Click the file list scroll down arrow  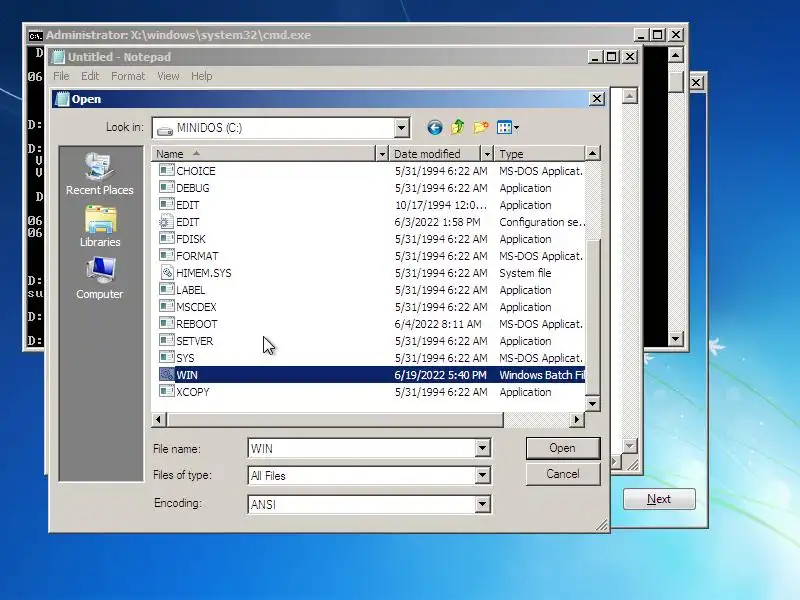pos(592,404)
